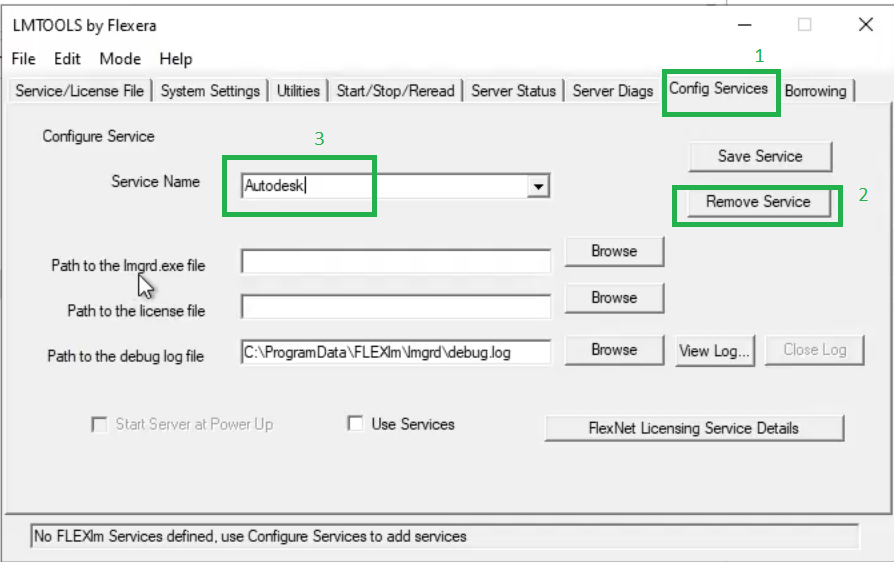Expand the Service Name dropdown arrow

(x=538, y=186)
